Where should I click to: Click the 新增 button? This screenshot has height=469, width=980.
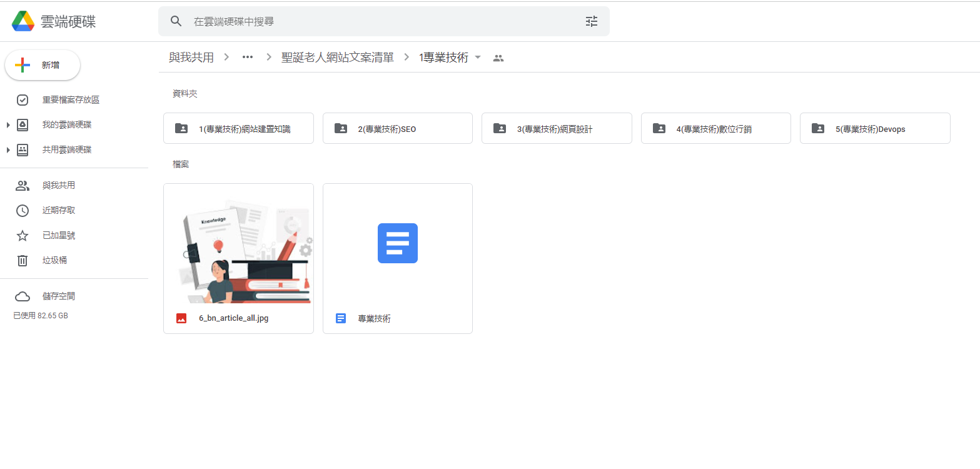pyautogui.click(x=43, y=65)
